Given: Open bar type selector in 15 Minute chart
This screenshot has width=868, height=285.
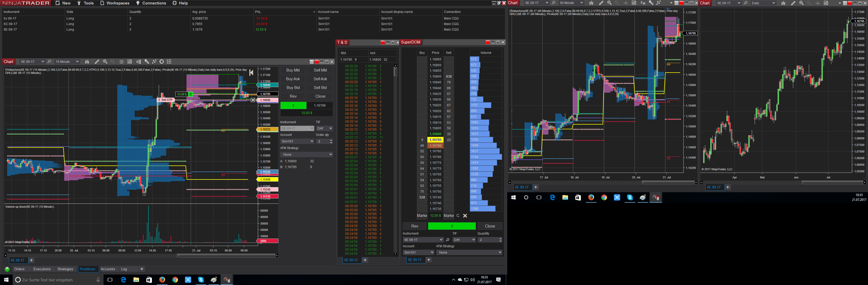Looking at the screenshot, I should click(x=87, y=61).
